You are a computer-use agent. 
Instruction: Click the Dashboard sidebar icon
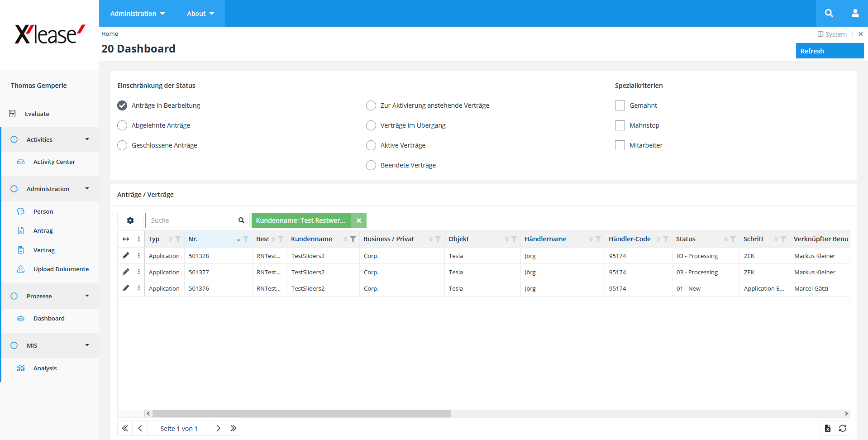[x=21, y=318]
